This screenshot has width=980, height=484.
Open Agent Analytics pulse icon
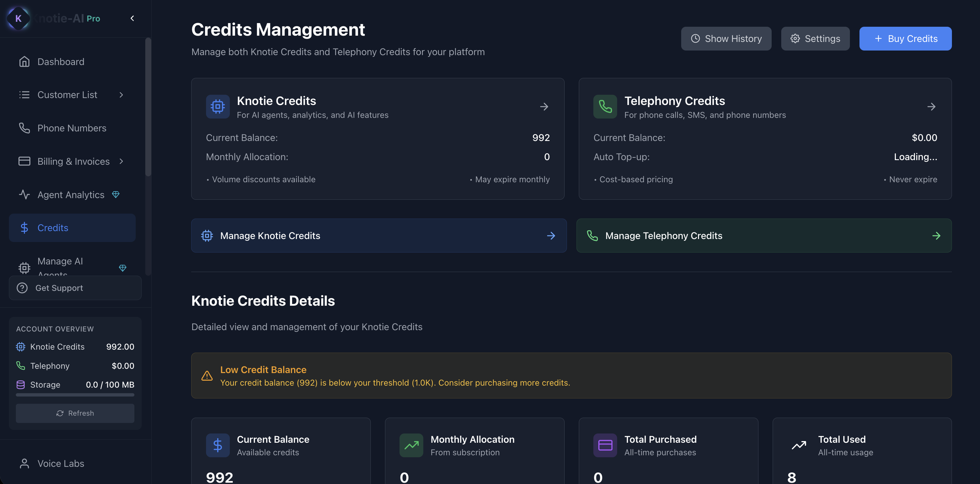tap(24, 195)
